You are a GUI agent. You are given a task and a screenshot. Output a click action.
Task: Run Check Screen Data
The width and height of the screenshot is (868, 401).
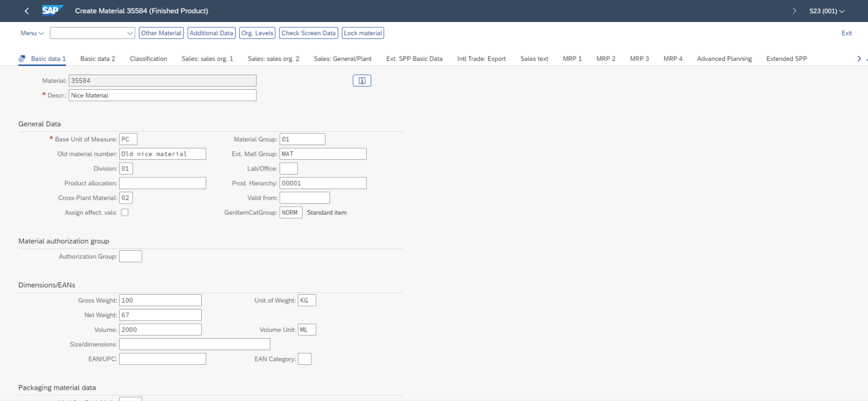point(308,33)
